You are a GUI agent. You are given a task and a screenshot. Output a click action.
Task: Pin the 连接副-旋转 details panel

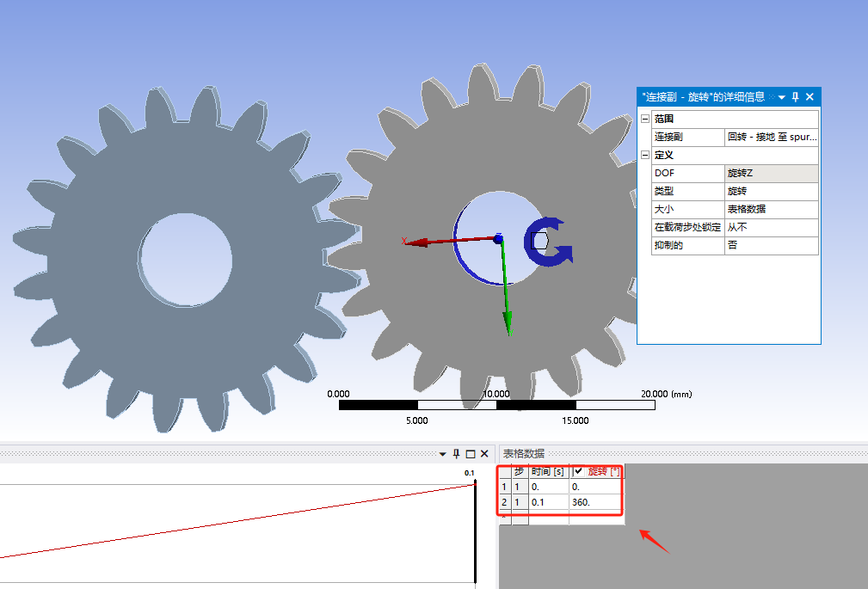click(795, 97)
